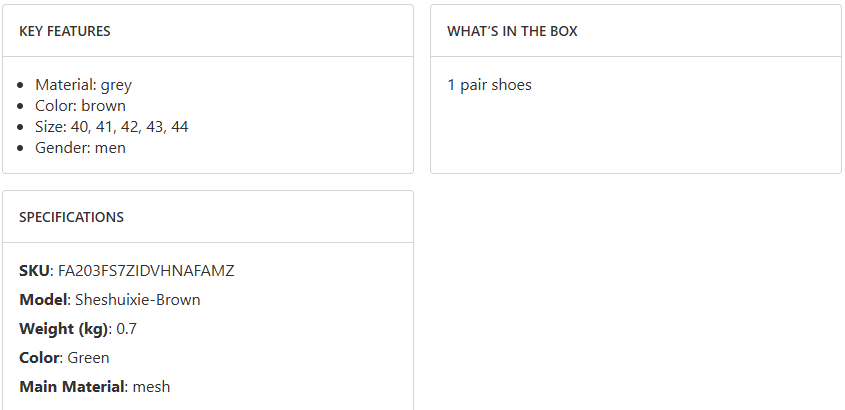845x410 pixels.
Task: Select the Green color value
Action: tap(88, 358)
